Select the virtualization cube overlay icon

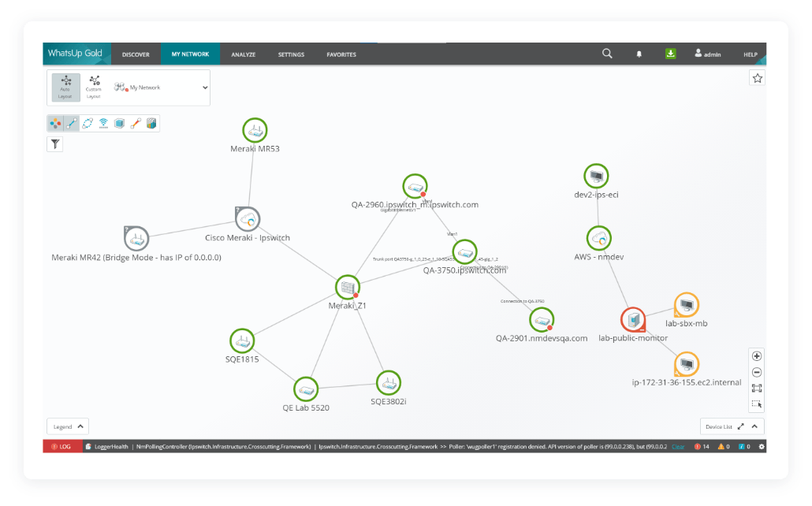tap(118, 123)
